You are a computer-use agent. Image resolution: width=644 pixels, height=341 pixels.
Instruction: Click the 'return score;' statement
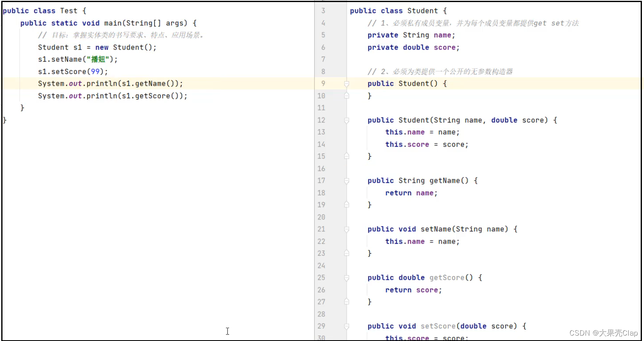pyautogui.click(x=413, y=290)
